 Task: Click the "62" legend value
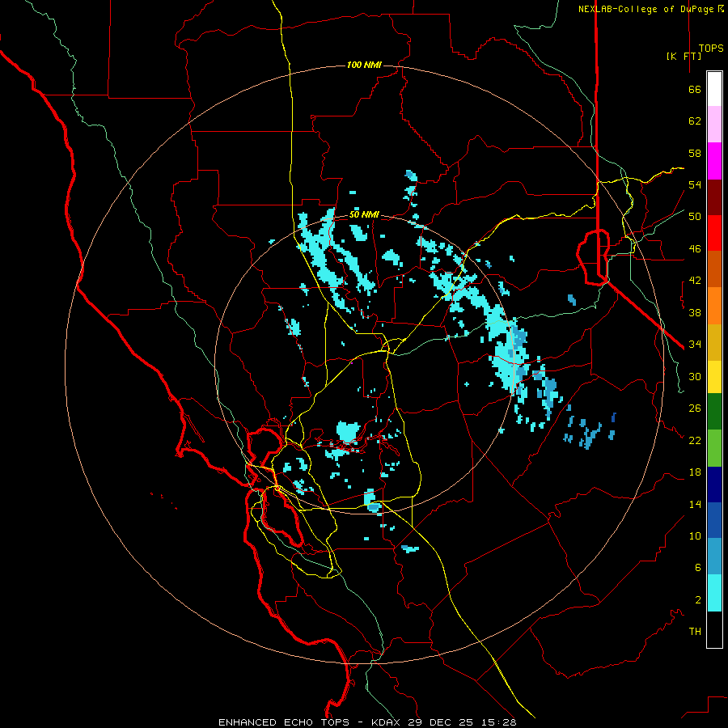coord(695,121)
